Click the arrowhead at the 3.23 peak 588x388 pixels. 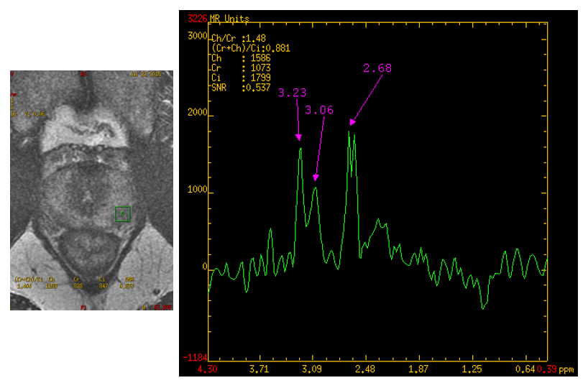point(299,137)
